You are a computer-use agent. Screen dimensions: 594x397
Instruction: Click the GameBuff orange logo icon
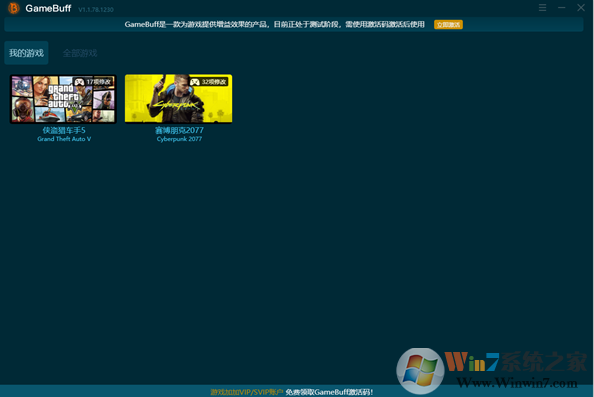14,8
